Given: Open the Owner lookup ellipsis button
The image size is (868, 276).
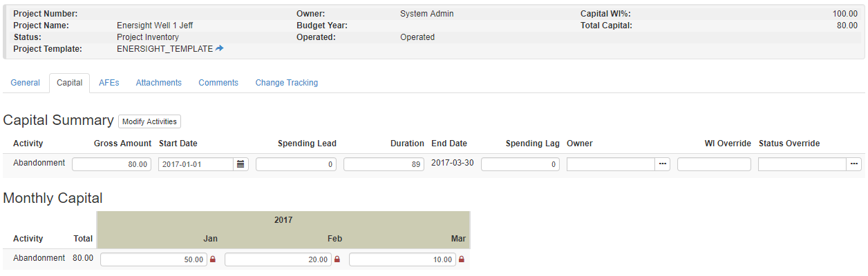Looking at the screenshot, I should 663,164.
